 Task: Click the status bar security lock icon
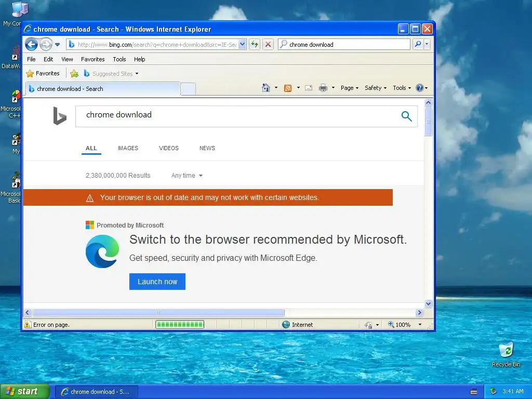[x=368, y=325]
